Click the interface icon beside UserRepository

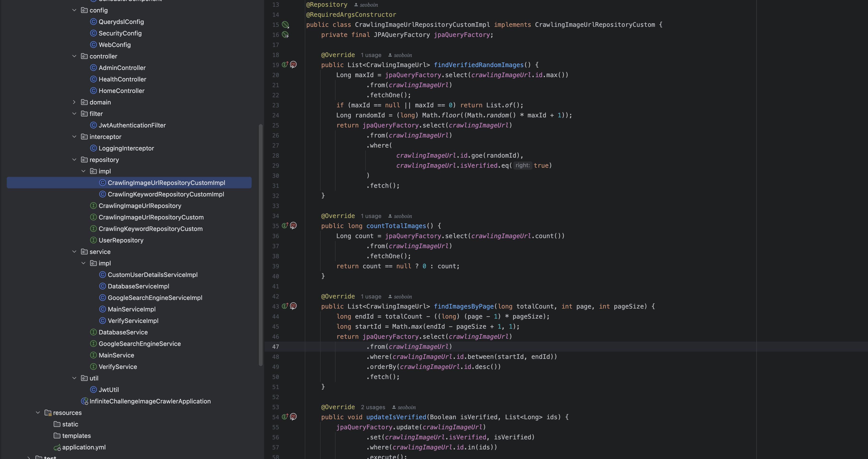(x=93, y=240)
